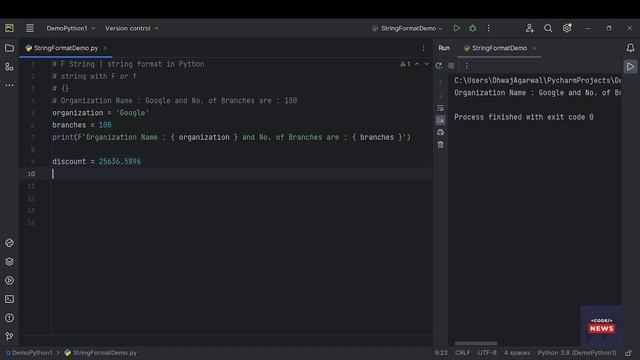Open UTF-8 file encoding selector

coord(487,353)
